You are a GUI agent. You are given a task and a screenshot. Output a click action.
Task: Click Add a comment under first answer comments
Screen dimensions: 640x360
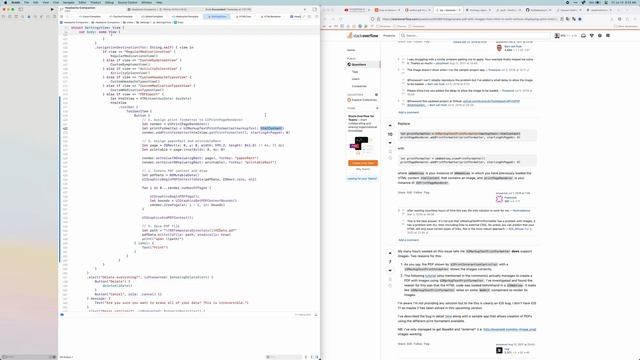408,112
